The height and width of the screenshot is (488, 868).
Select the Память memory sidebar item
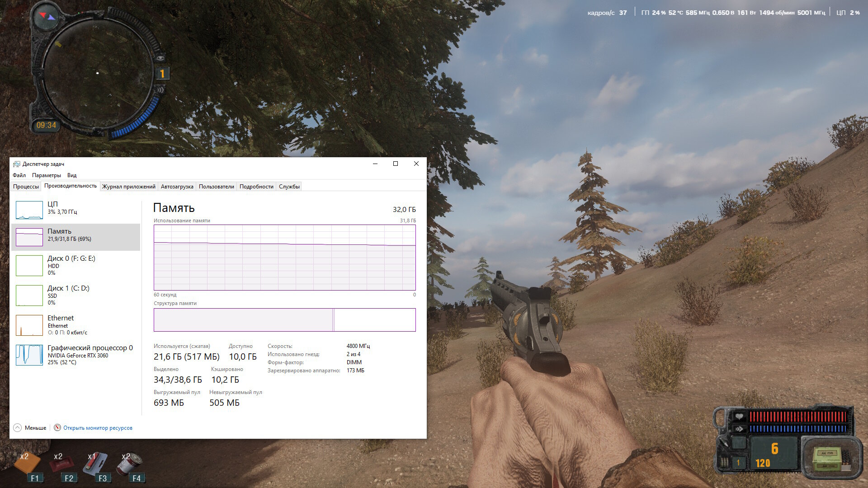[75, 237]
